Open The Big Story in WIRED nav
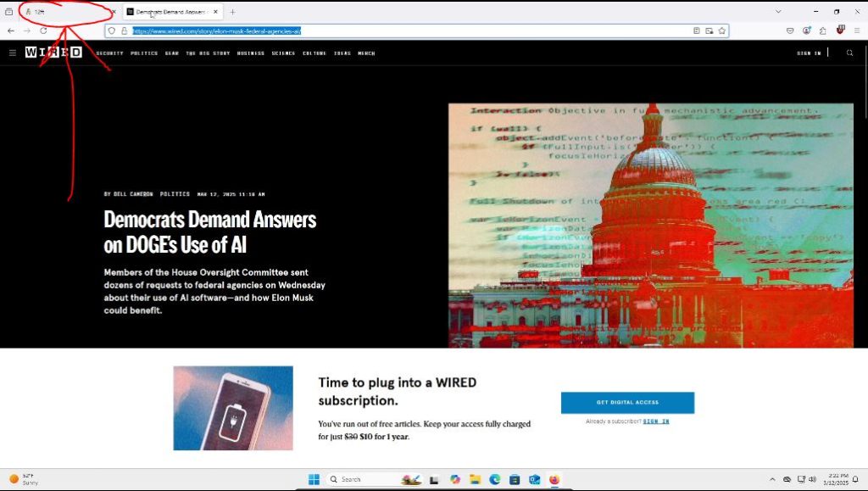868x491 pixels. (x=208, y=53)
